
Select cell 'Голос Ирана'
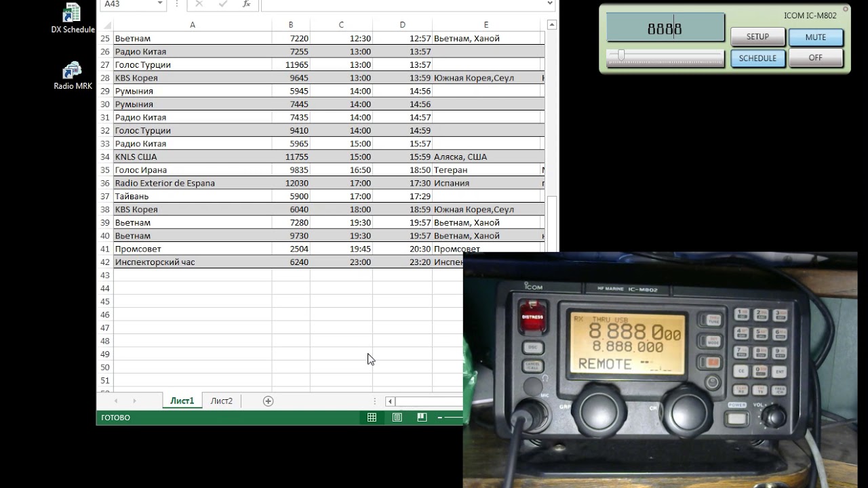click(193, 170)
